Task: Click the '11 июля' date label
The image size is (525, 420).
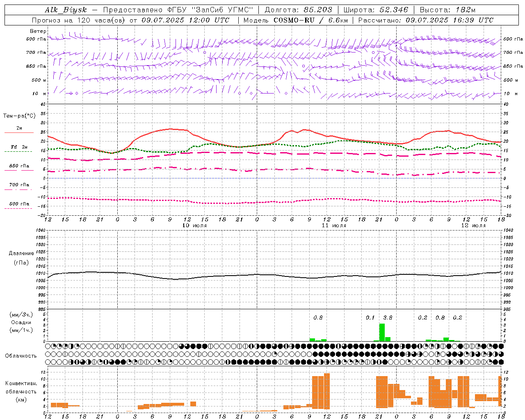Action: 334,226
